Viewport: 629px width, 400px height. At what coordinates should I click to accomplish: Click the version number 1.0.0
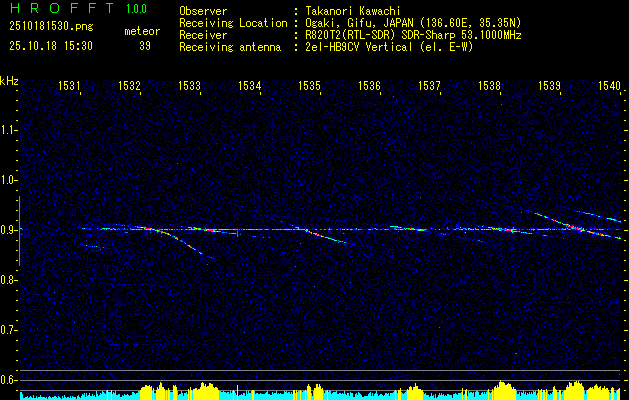[136, 8]
